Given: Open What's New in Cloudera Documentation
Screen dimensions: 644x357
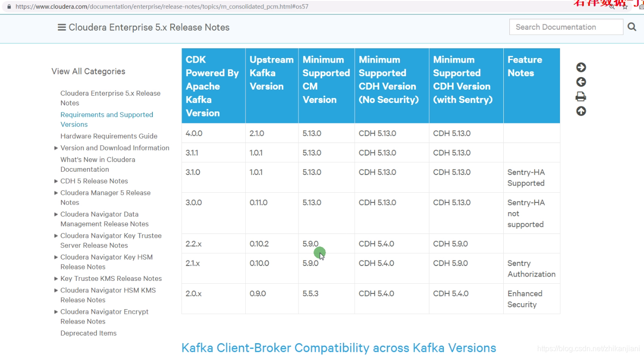Looking at the screenshot, I should (x=98, y=164).
